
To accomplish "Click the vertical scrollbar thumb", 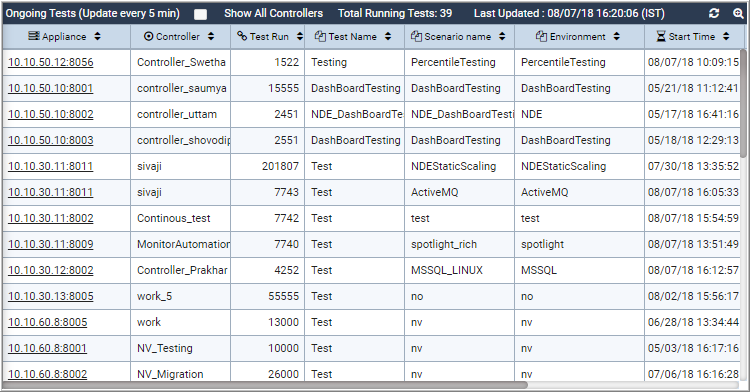I will click(743, 103).
